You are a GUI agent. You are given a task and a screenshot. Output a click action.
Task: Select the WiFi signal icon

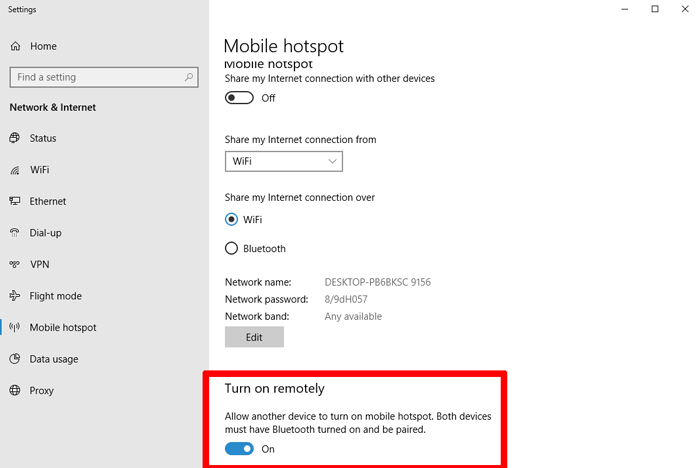pyautogui.click(x=15, y=170)
